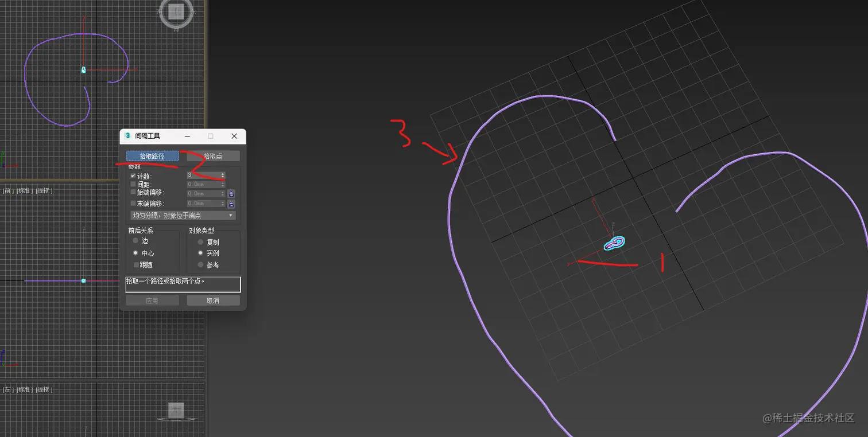
Task: Toggle the lock icon beside 末端偏移
Action: point(231,204)
